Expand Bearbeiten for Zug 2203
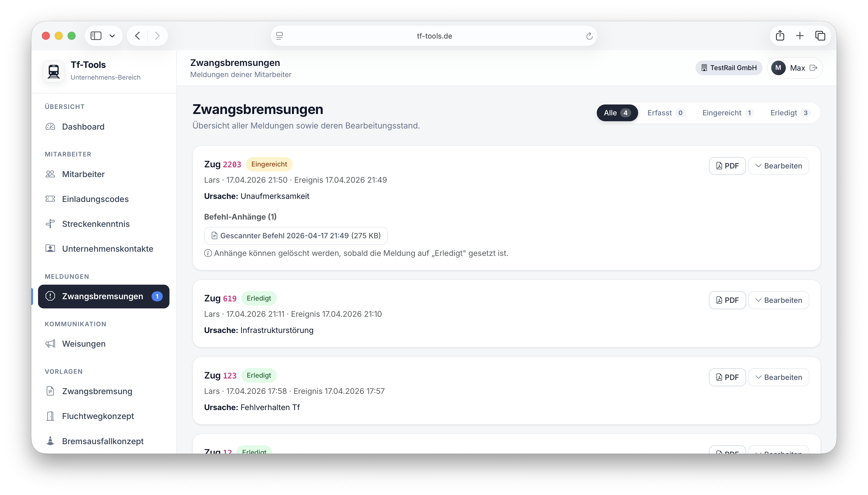Screen dimensions: 868x495 click(x=779, y=166)
